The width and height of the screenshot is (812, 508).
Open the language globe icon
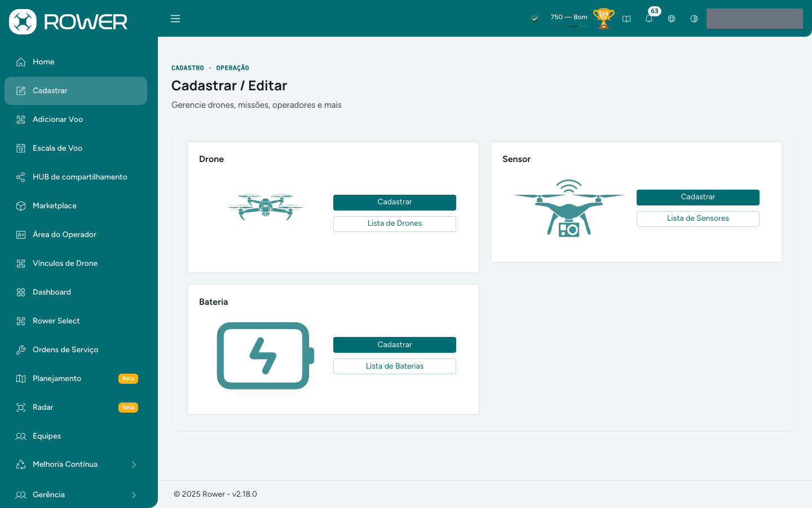[672, 19]
